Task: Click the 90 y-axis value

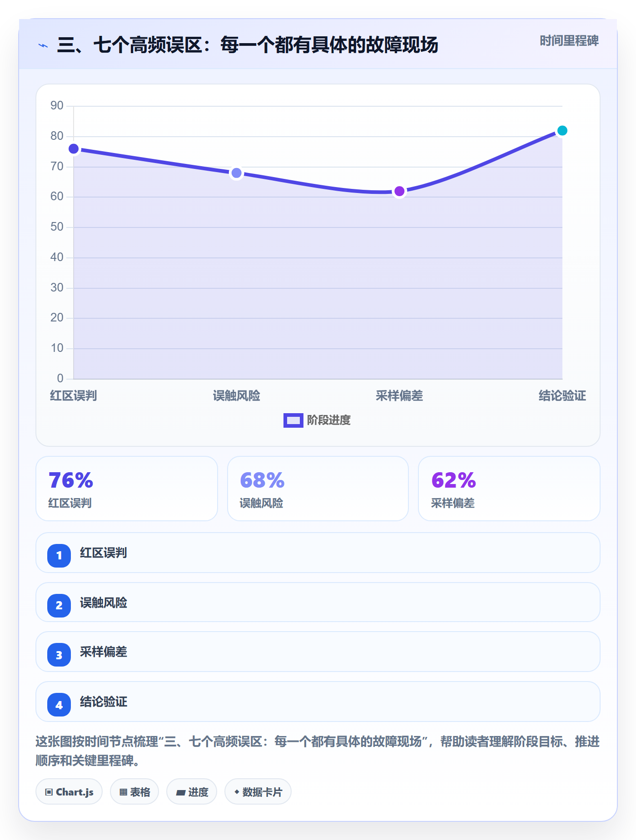Action: [x=57, y=106]
